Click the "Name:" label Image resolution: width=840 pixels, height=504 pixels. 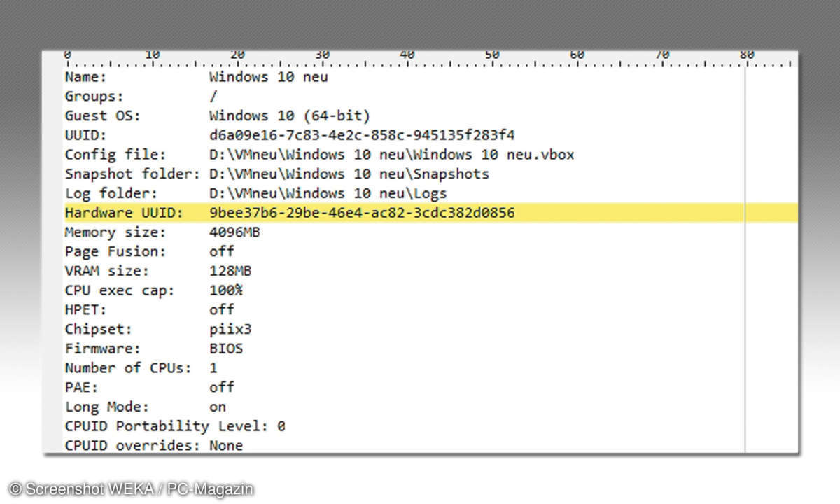click(x=86, y=77)
